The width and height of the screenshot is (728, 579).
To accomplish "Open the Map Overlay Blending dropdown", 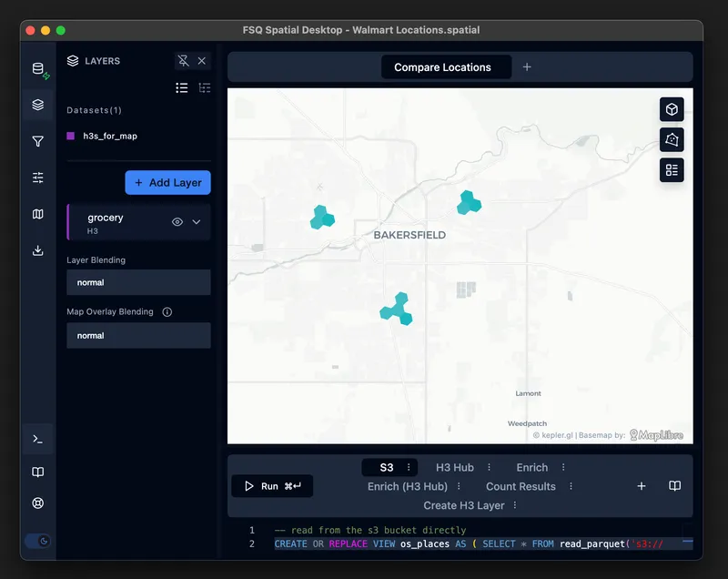I will tap(138, 335).
